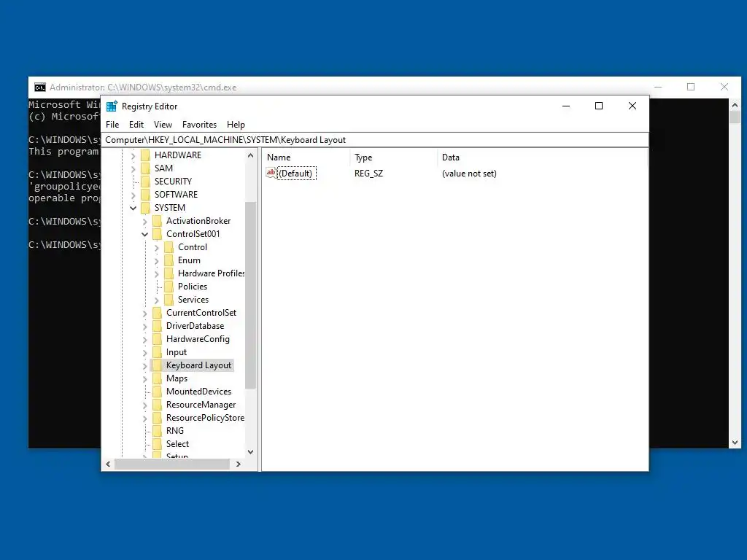Viewport: 747px width, 560px height.
Task: Click the cmd.exe title bar icon
Action: tap(40, 87)
